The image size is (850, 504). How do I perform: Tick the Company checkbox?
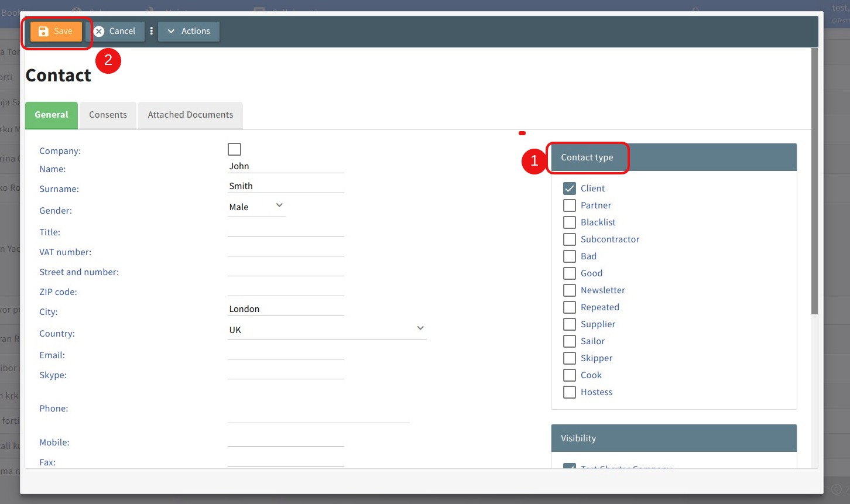pyautogui.click(x=234, y=149)
